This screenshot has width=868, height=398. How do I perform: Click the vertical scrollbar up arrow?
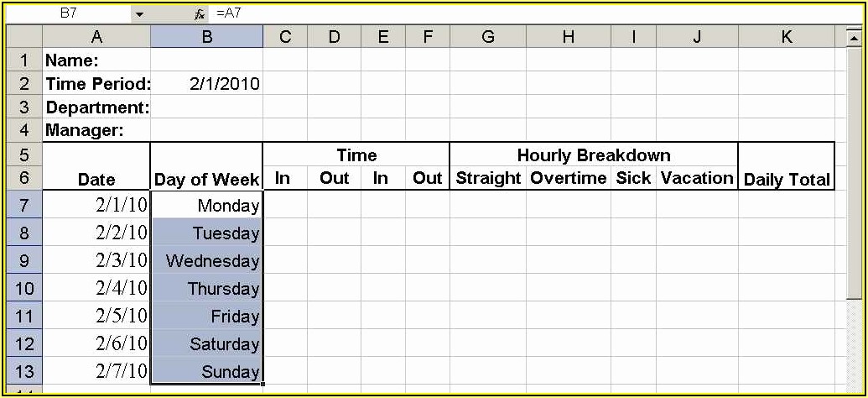coord(853,39)
